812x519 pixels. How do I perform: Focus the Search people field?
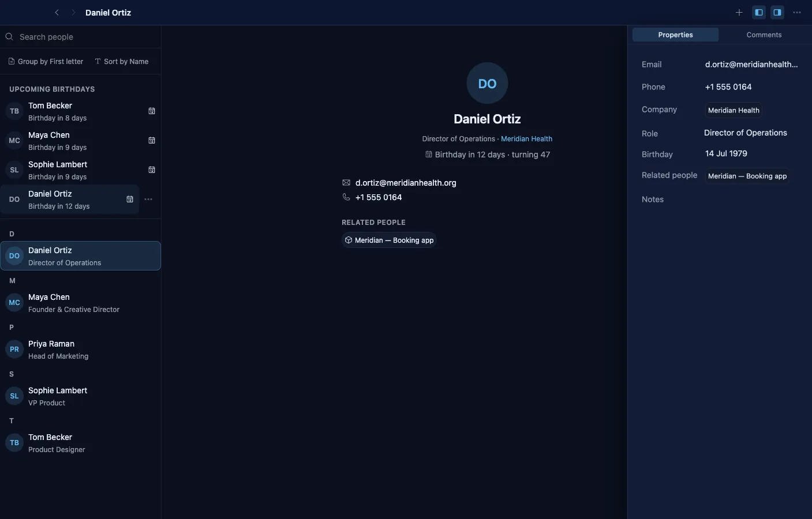click(80, 36)
